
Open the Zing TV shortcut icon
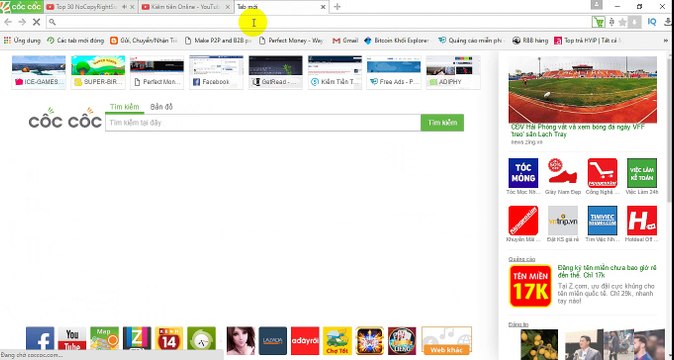pos(137,341)
